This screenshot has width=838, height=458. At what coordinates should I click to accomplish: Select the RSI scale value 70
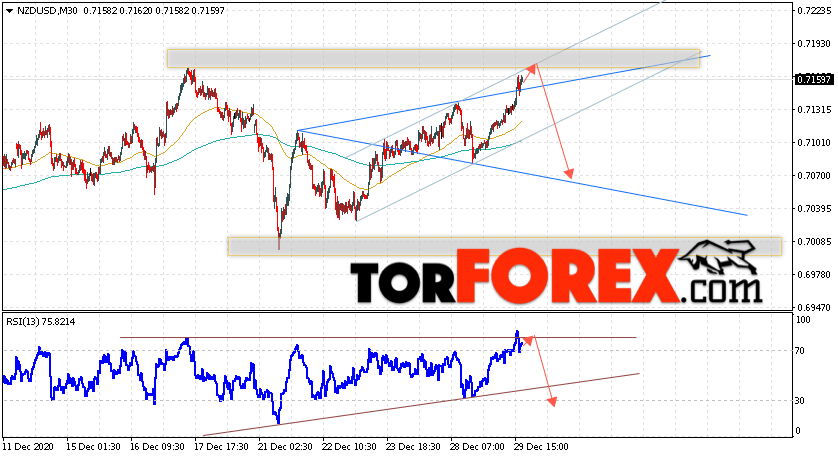800,351
